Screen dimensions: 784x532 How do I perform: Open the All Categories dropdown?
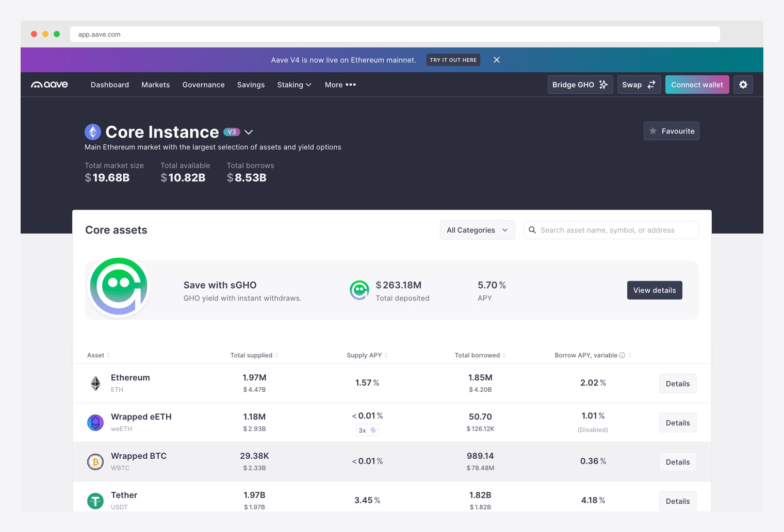pos(477,230)
